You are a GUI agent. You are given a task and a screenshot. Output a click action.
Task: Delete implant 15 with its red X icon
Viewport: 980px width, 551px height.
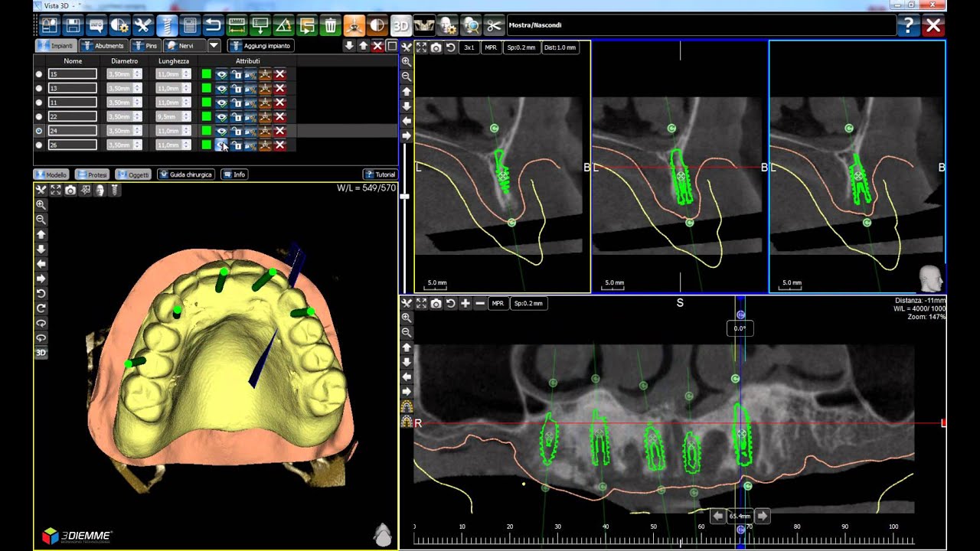[280, 74]
